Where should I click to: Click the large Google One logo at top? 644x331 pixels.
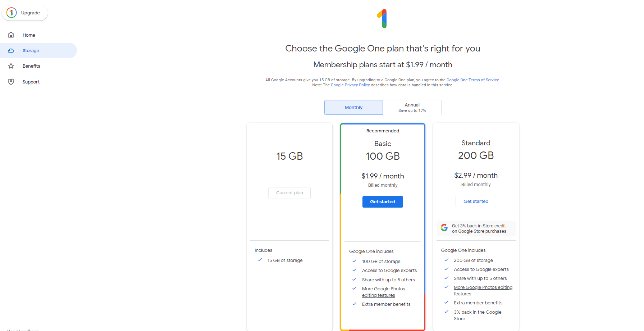(383, 19)
